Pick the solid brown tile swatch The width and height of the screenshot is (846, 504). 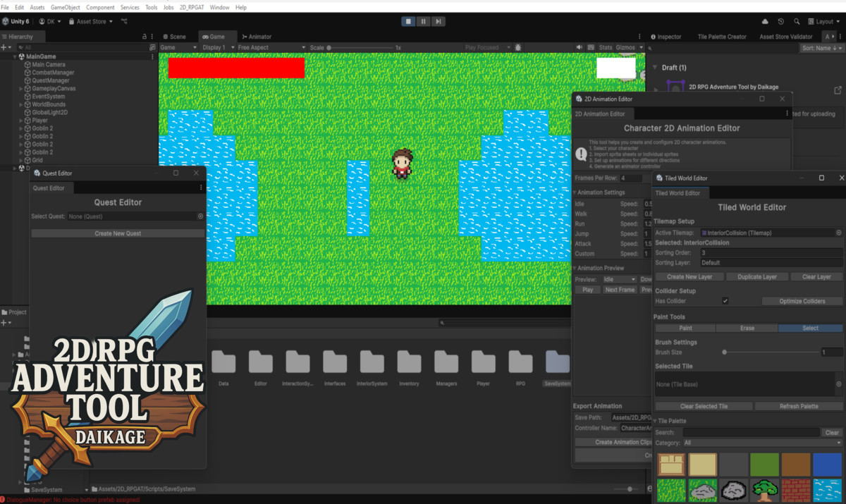[796, 465]
